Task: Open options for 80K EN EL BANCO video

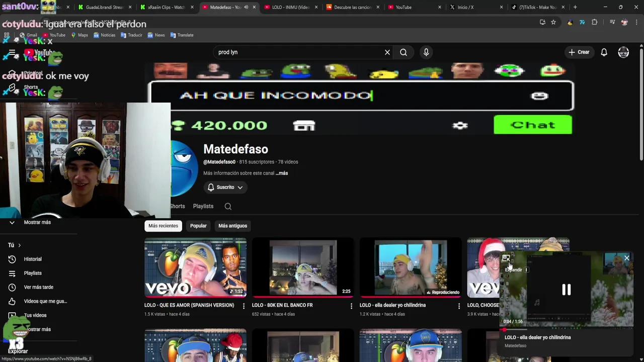Action: [x=351, y=306]
